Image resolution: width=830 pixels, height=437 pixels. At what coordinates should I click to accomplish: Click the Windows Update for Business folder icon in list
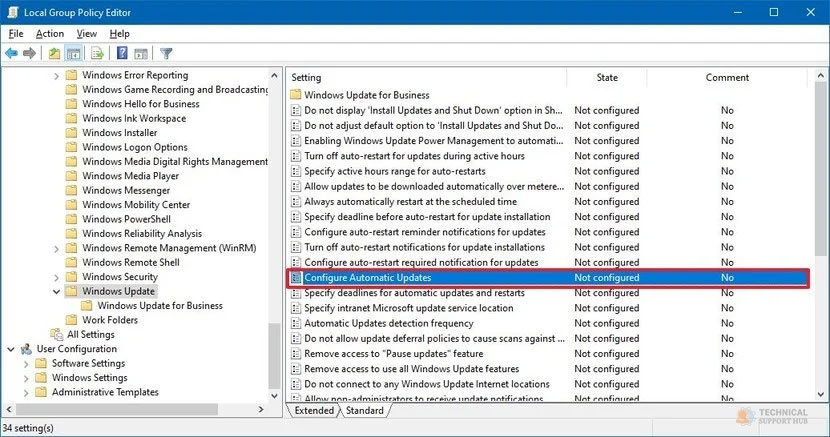click(x=296, y=95)
